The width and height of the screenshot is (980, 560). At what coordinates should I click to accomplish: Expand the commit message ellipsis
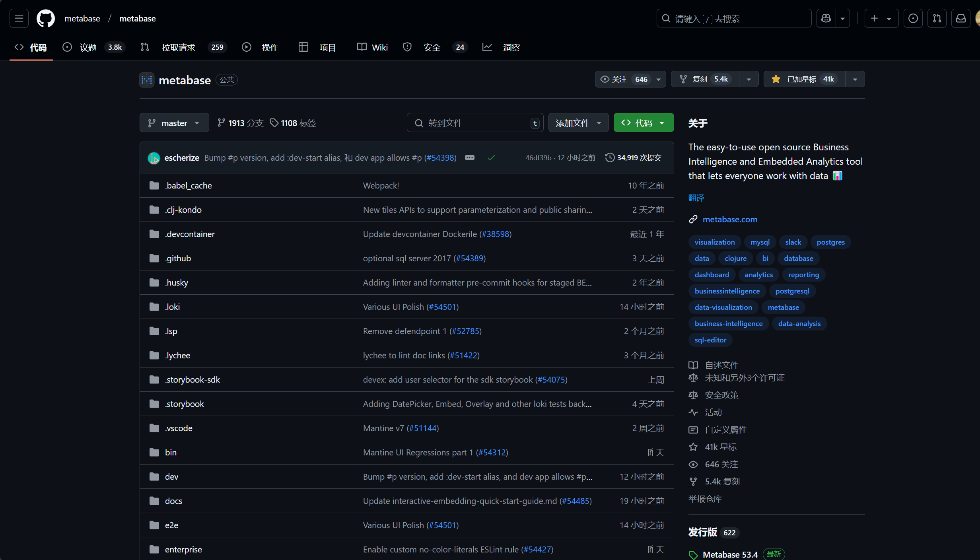coord(469,157)
